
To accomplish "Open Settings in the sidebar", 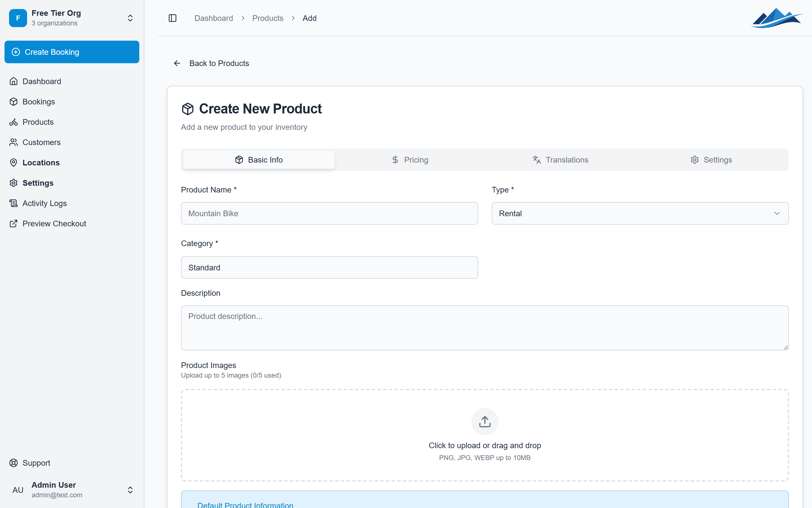I will pos(72,183).
